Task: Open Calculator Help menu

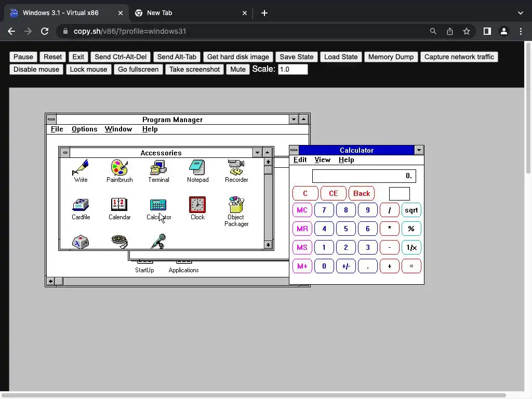Action: 346,160
